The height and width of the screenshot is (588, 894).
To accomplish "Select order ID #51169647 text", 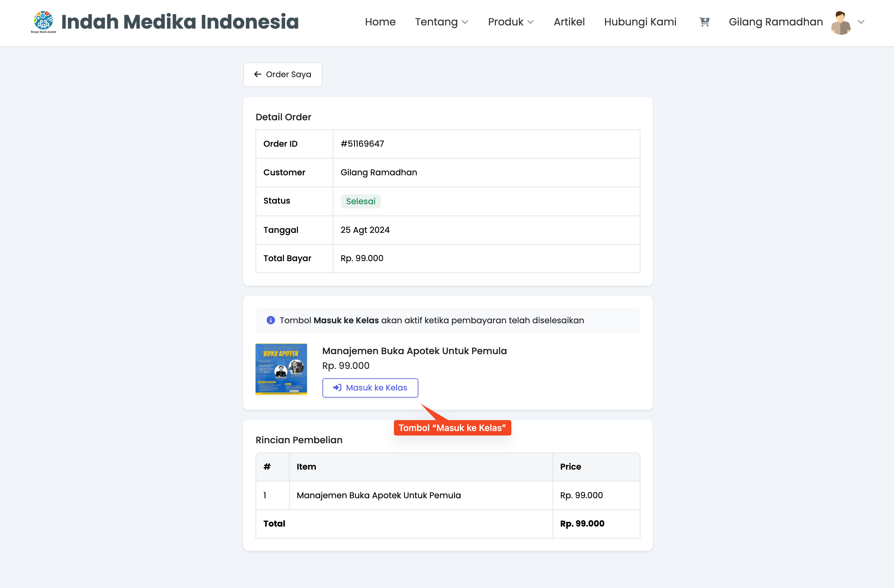I will pyautogui.click(x=362, y=144).
